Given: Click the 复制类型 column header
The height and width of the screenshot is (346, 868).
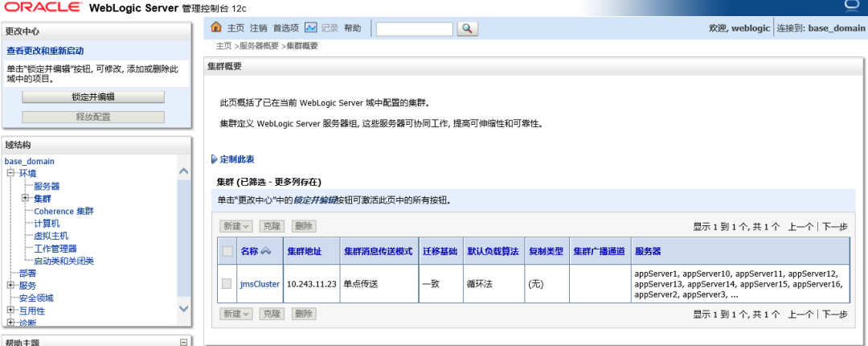Looking at the screenshot, I should (546, 251).
